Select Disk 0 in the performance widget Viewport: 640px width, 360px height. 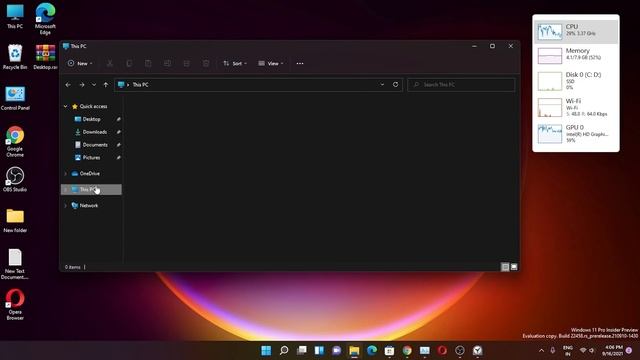point(576,81)
